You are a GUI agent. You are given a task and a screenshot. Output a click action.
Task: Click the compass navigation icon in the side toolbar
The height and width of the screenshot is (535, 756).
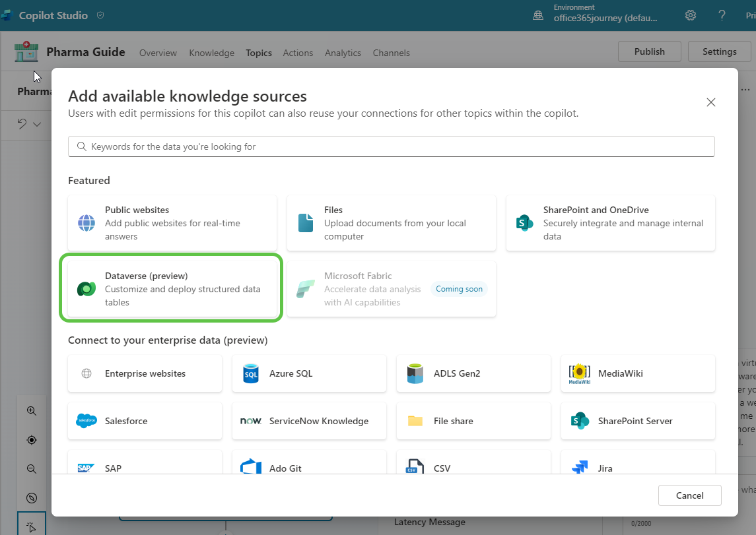click(x=31, y=498)
